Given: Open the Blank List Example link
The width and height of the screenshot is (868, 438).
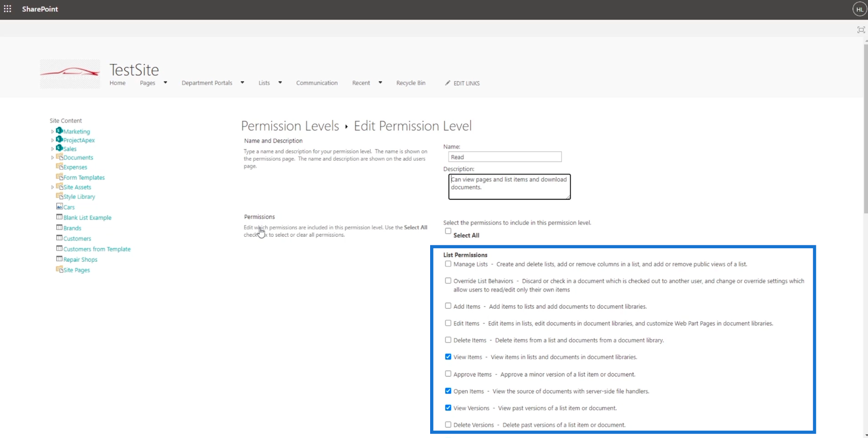Looking at the screenshot, I should [87, 218].
